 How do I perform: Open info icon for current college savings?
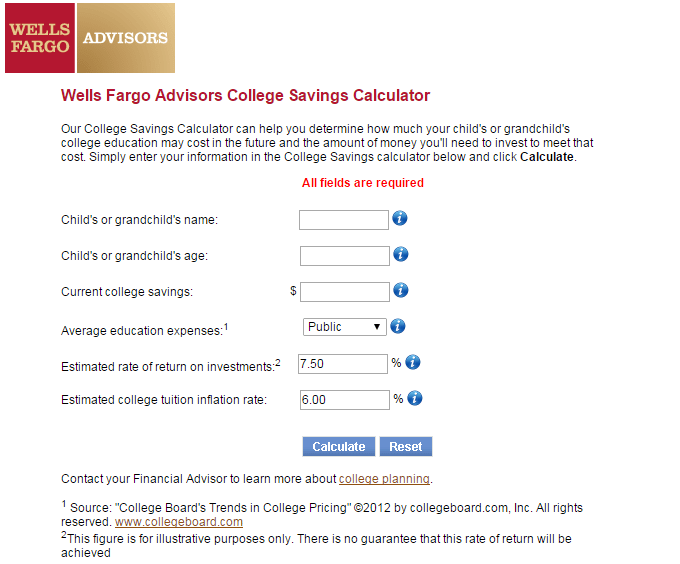coord(400,290)
